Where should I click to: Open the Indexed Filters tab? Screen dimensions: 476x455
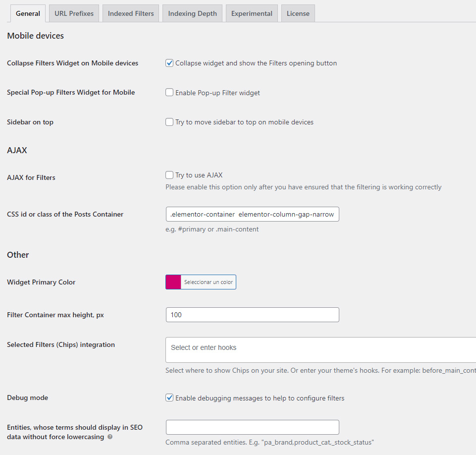pos(131,13)
